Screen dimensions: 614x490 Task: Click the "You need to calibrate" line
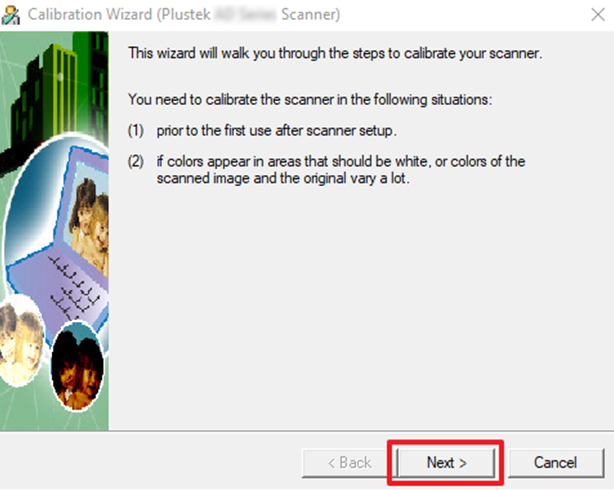click(310, 99)
